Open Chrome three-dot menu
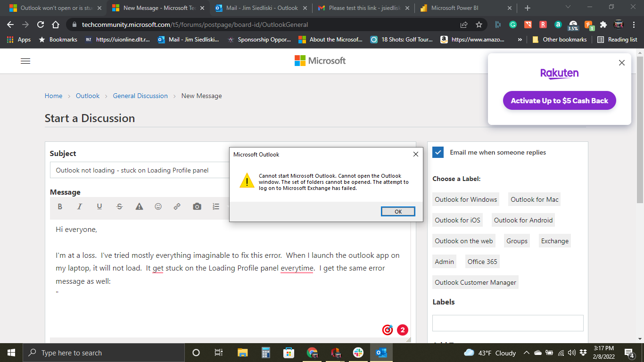This screenshot has width=644, height=362. click(634, 25)
